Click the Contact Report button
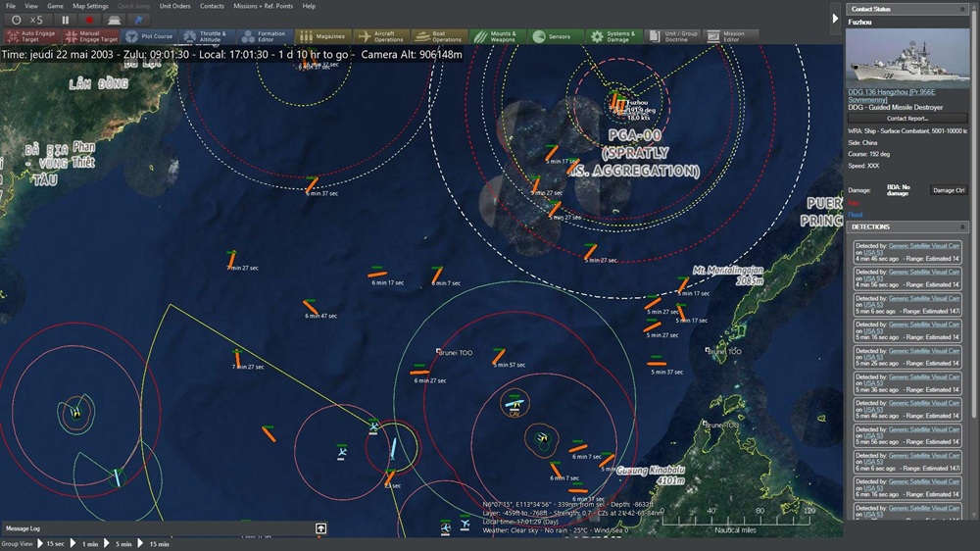980x551 pixels. coord(907,119)
